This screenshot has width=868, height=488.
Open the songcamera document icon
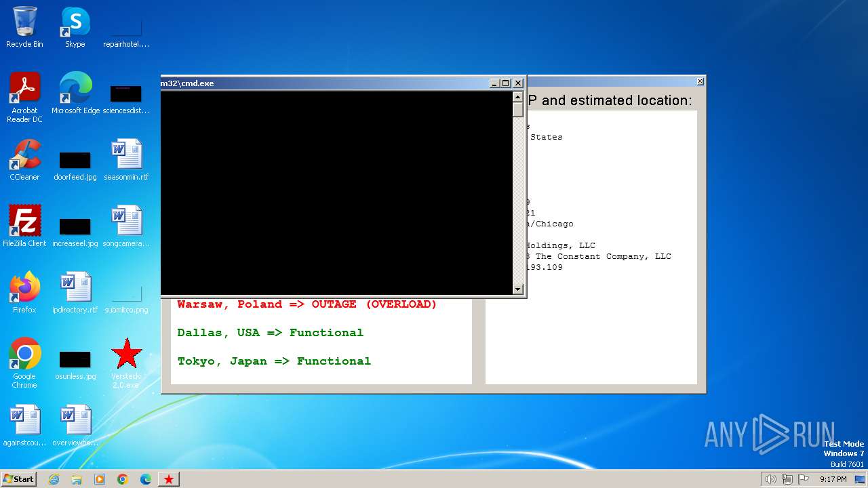click(x=126, y=226)
